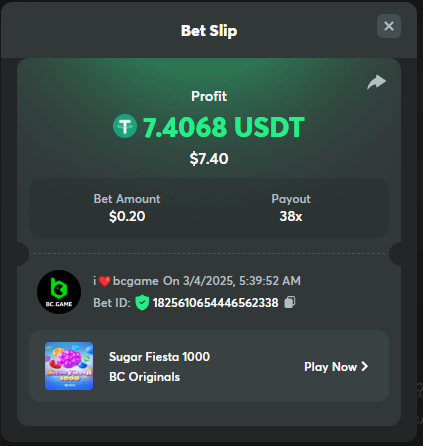Open the Sugar Fiesta 1000 thumbnail
Viewport: 423px width, 446px height.
pyautogui.click(x=69, y=366)
